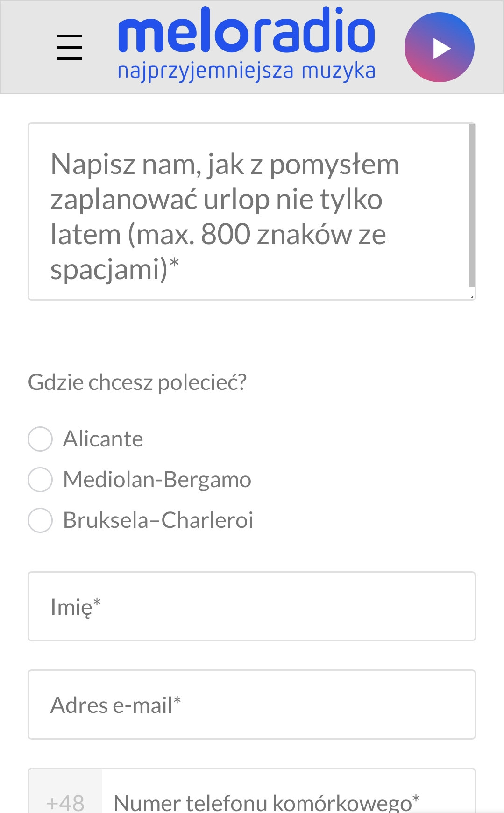Click the 'Alicante' option label text
Screen dimensions: 504x813
click(103, 439)
